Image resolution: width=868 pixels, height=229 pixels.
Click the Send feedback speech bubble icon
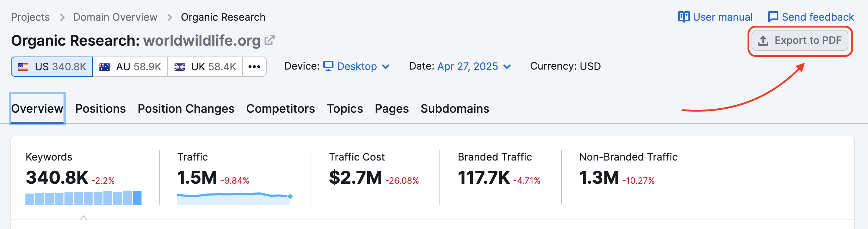pos(773,17)
